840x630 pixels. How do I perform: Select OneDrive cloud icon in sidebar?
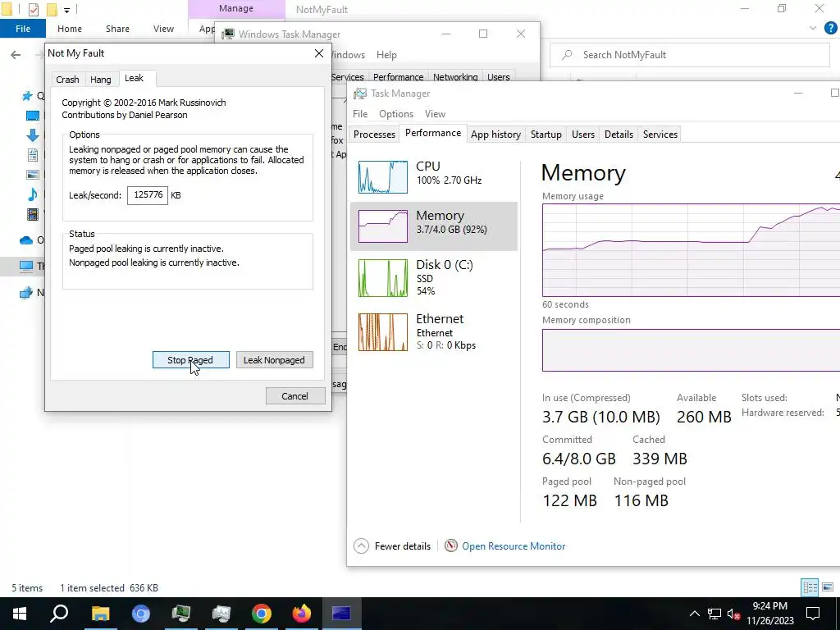26,240
